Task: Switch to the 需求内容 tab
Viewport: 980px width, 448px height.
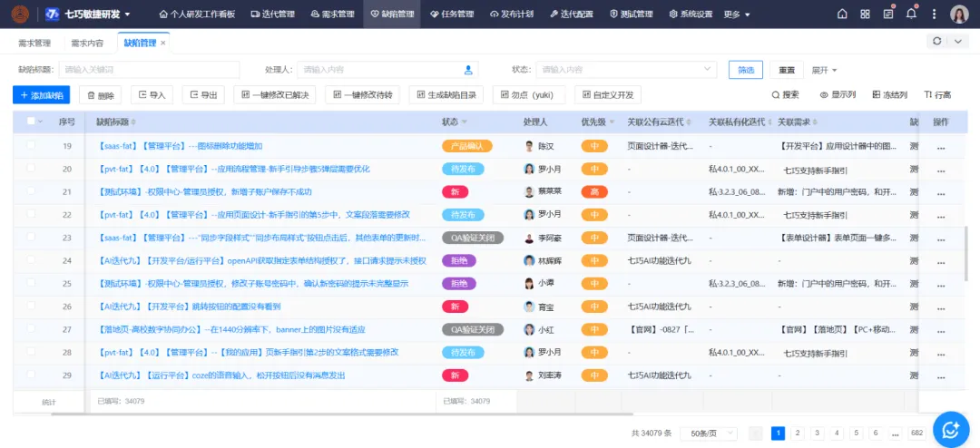Action: point(87,43)
